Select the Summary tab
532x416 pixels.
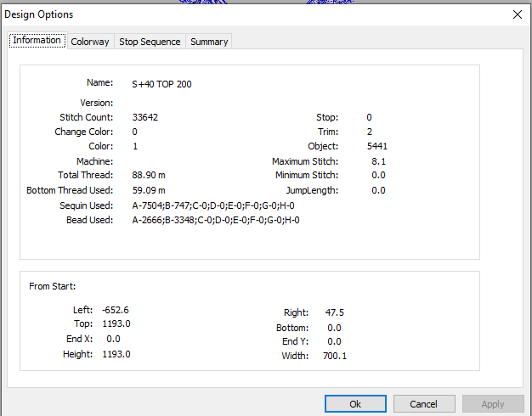(209, 42)
